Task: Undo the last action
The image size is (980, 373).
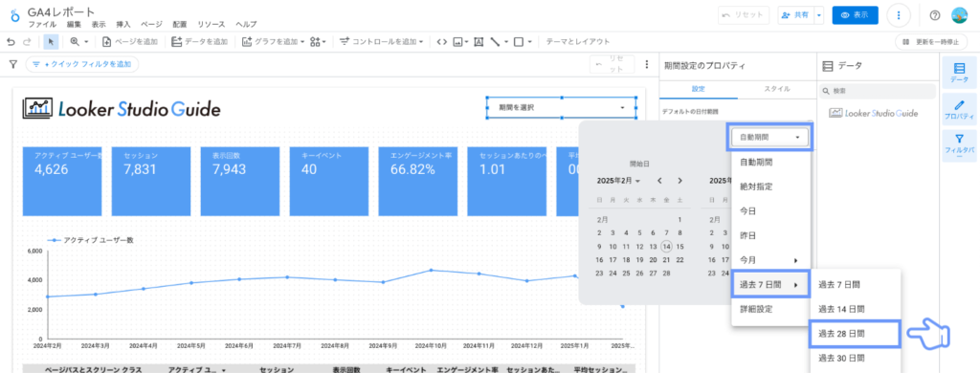Action: pos(11,42)
